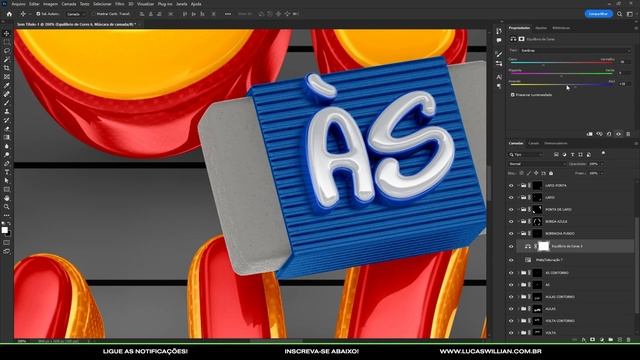Select the Lasso tool
Image resolution: width=640 pixels, height=360 pixels.
click(x=7, y=51)
